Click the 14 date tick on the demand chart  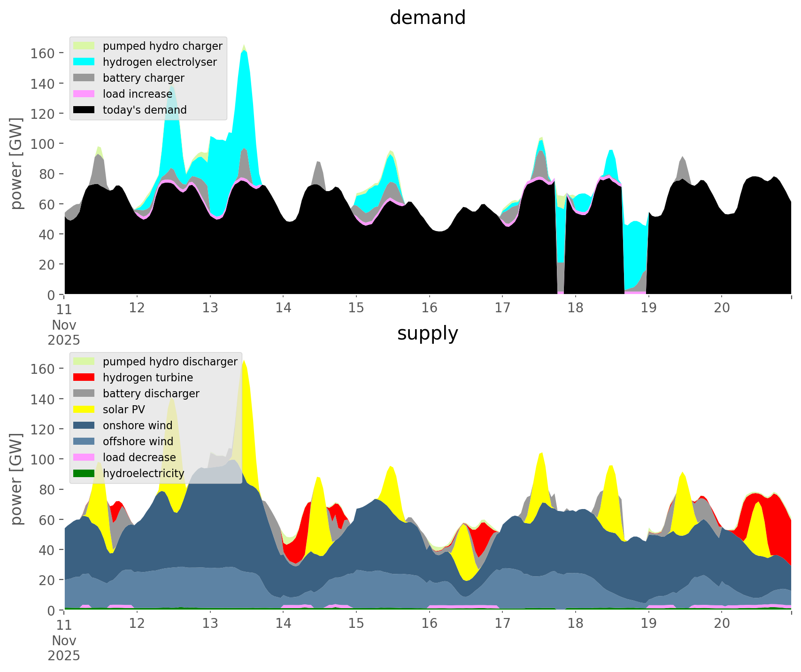[283, 308]
